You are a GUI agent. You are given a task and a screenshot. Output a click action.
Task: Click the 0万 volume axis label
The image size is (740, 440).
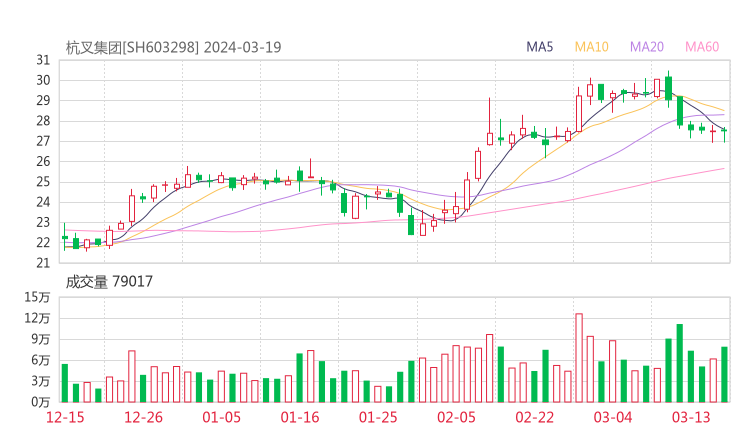[x=41, y=402]
